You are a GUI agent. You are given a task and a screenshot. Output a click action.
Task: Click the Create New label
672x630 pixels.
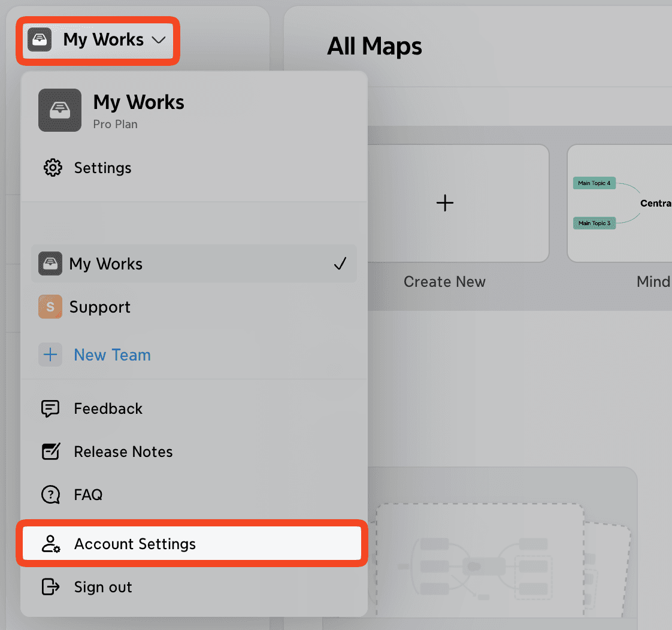tap(444, 281)
